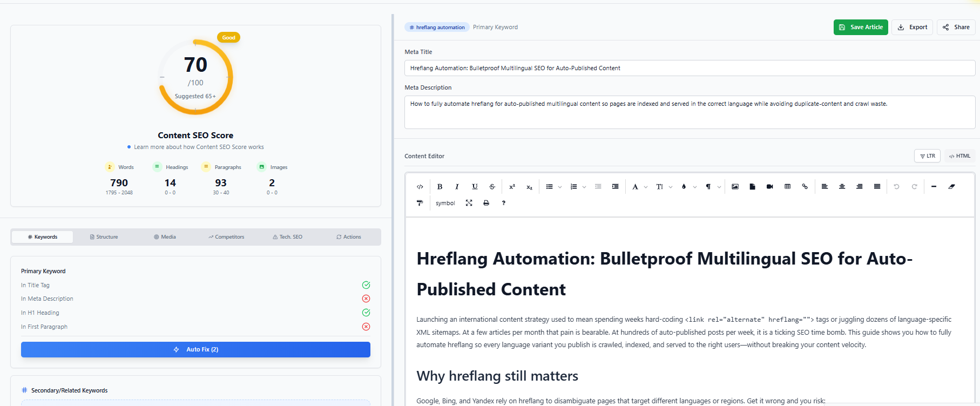Open the editor help question mark
This screenshot has width=980, height=406.
coord(503,203)
